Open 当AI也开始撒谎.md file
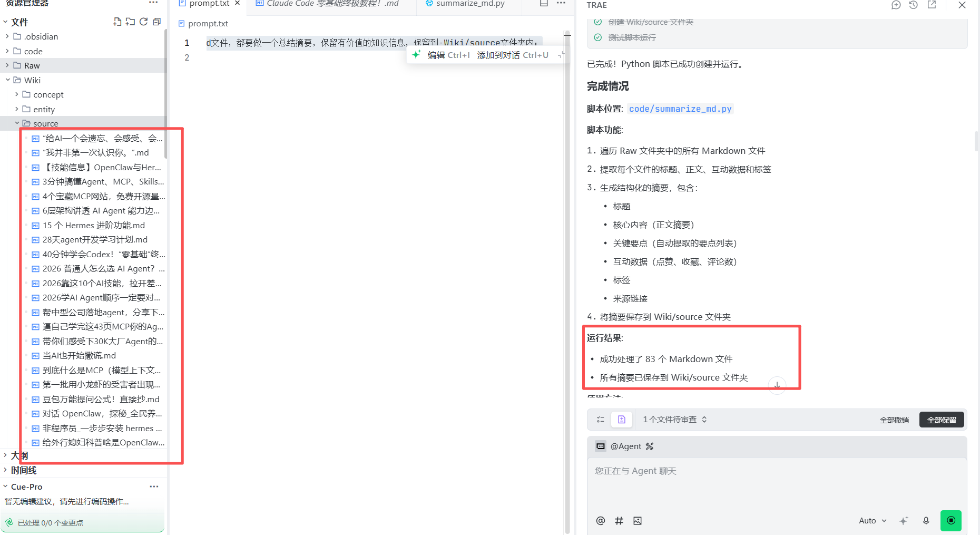Viewport: 980px width, 535px height. (79, 355)
